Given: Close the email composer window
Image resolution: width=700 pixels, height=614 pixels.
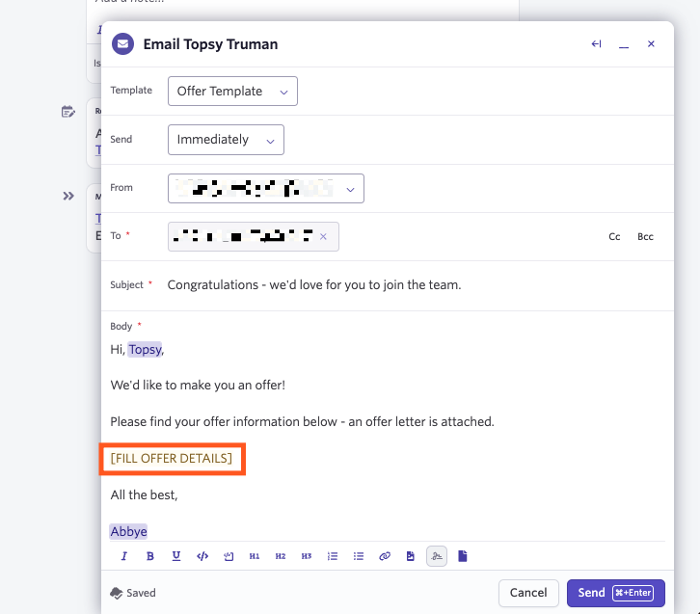Looking at the screenshot, I should tap(651, 43).
